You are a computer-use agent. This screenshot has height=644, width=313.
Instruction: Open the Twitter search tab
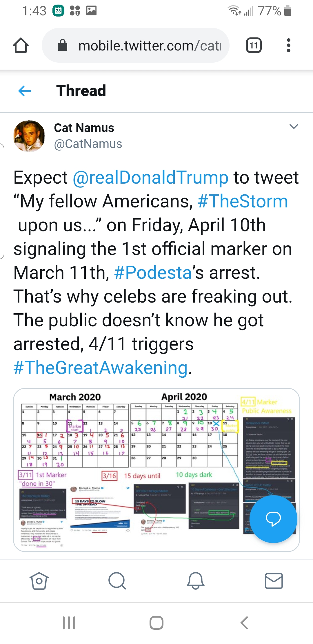click(x=117, y=581)
